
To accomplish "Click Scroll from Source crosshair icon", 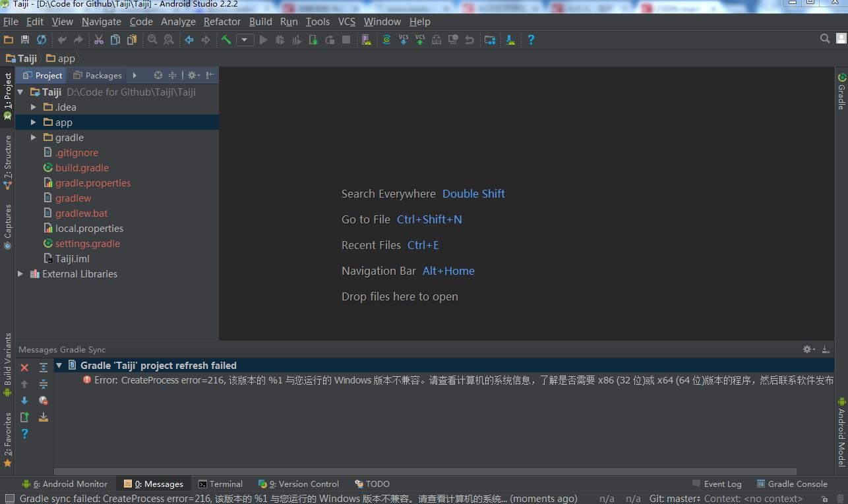I will tap(158, 75).
